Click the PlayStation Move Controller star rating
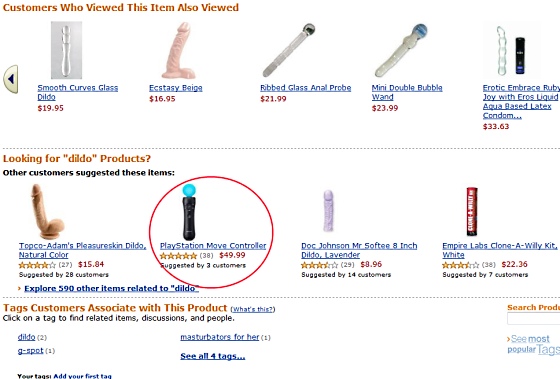This screenshot has width=560, height=379. [x=178, y=256]
